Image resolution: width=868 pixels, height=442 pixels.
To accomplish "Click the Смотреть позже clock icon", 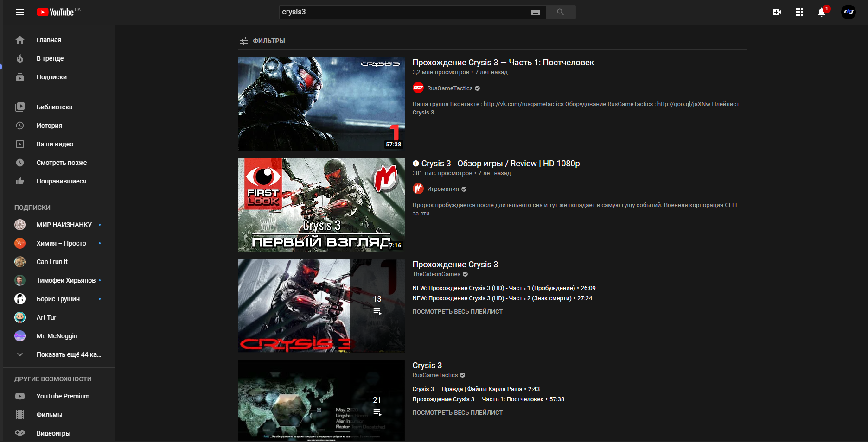I will pyautogui.click(x=20, y=163).
